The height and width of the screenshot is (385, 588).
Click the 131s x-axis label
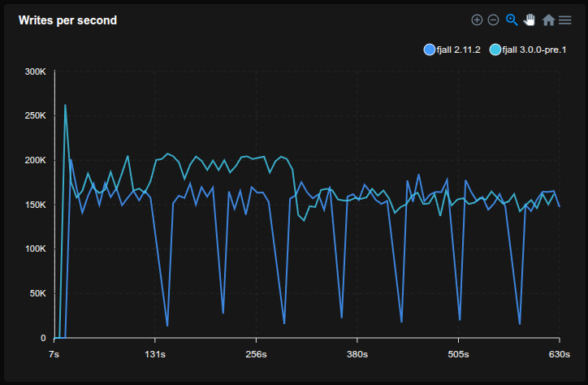(x=155, y=354)
